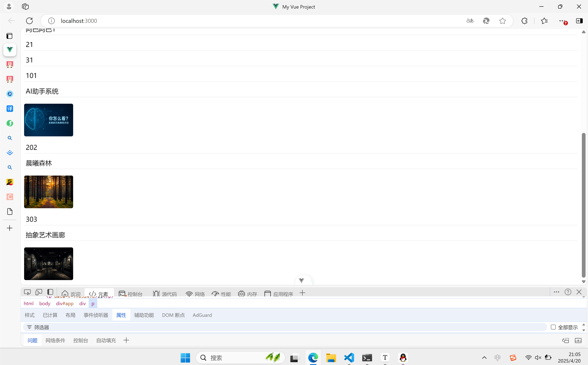Open browser extensions puzzle icon

[x=524, y=21]
